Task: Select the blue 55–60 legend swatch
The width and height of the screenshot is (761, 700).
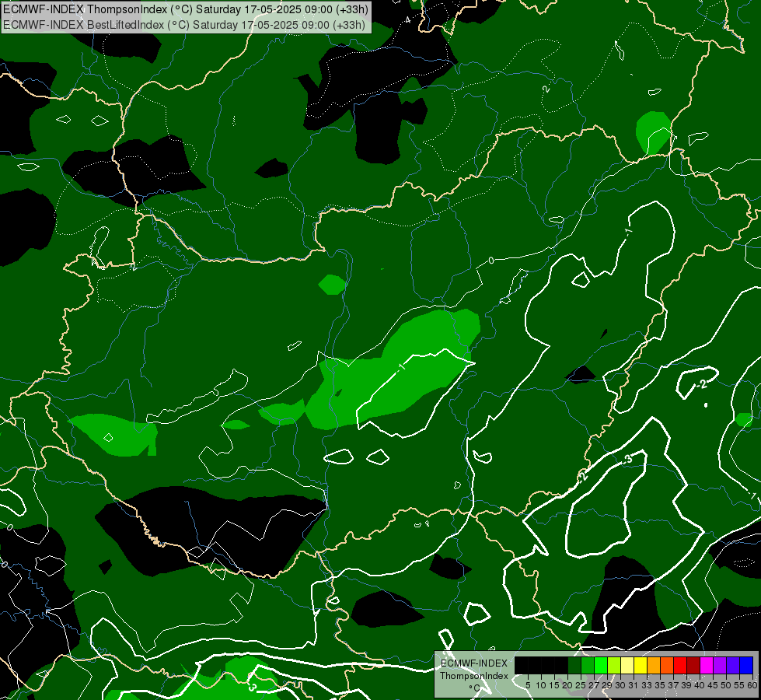Action: [746, 665]
